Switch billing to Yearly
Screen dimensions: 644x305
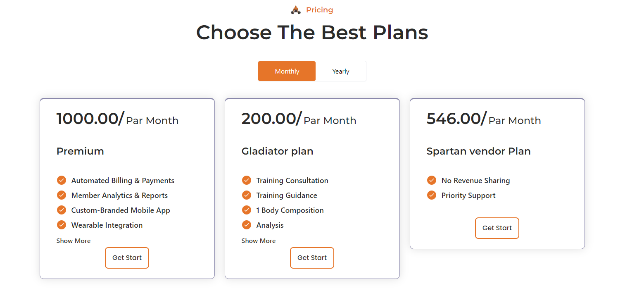point(341,71)
